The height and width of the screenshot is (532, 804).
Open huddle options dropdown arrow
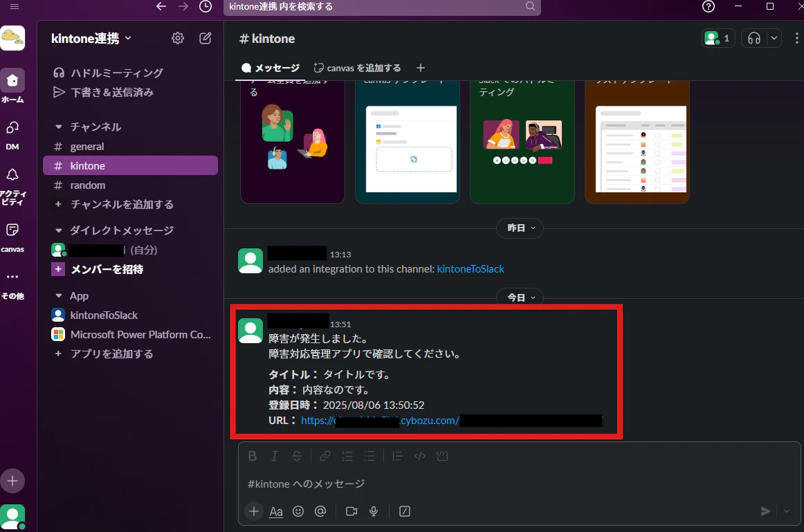[x=774, y=38]
